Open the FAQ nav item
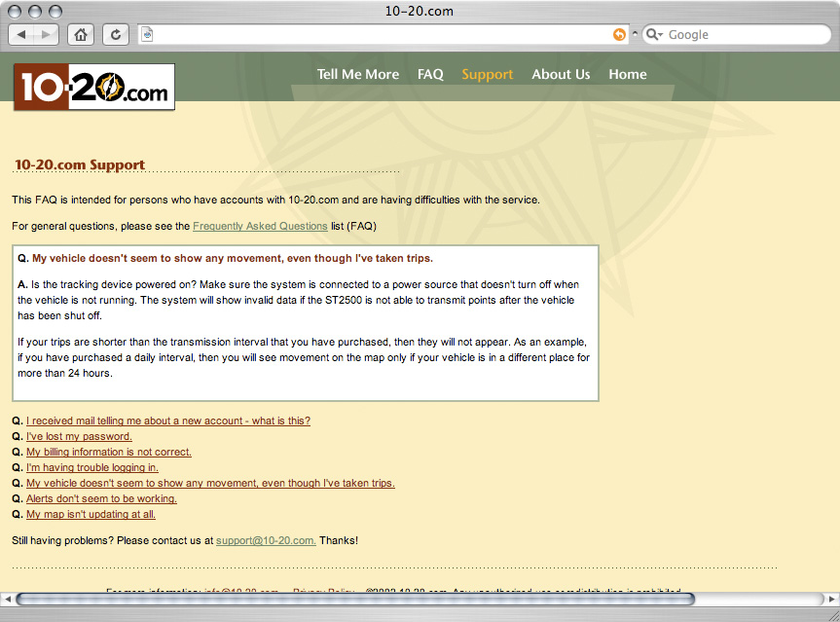The height and width of the screenshot is (622, 840). coord(430,74)
